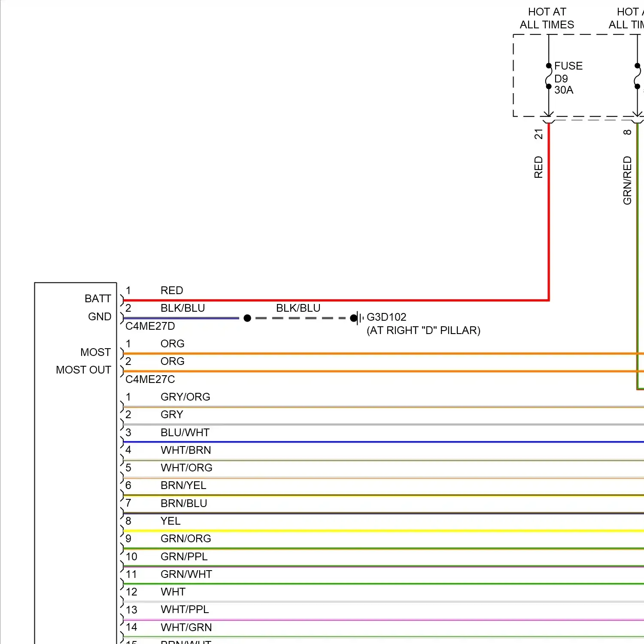Viewport: 644px width, 644px height.
Task: Click the BLK/BLU label above dashed wire
Action: 298,308
